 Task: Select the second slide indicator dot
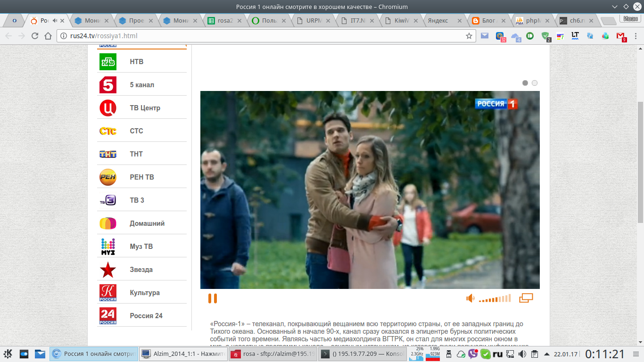535,83
